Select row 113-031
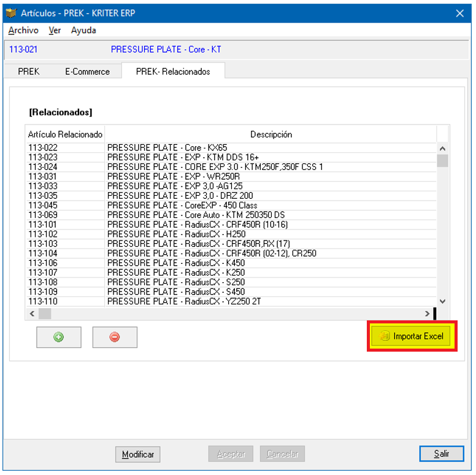 (231, 177)
